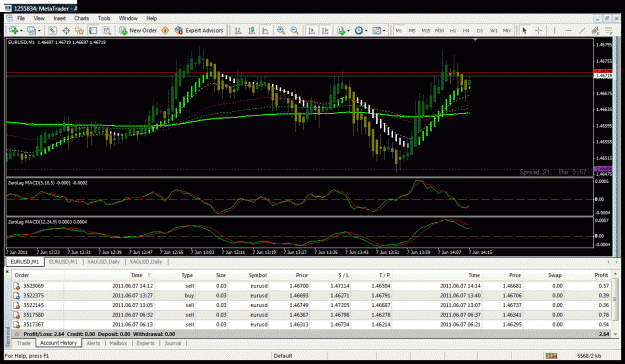
Task: Open the Market Watch window icon
Action: [x=52, y=30]
